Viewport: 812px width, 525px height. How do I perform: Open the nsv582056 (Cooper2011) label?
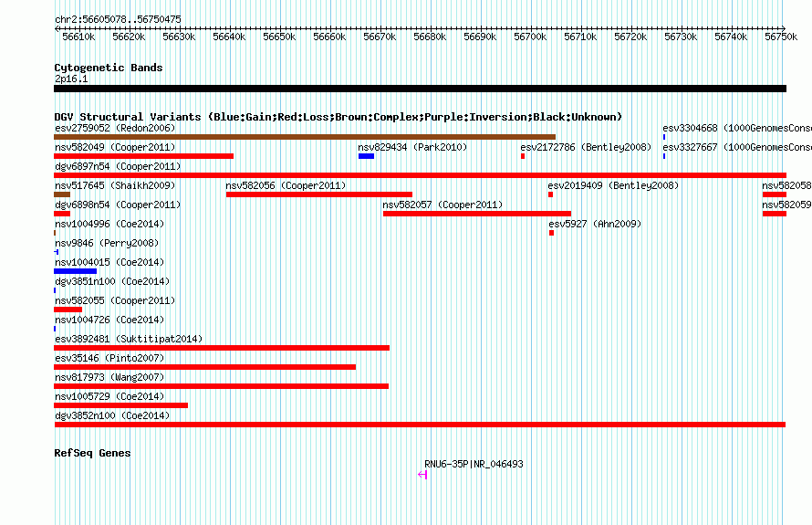tap(286, 185)
